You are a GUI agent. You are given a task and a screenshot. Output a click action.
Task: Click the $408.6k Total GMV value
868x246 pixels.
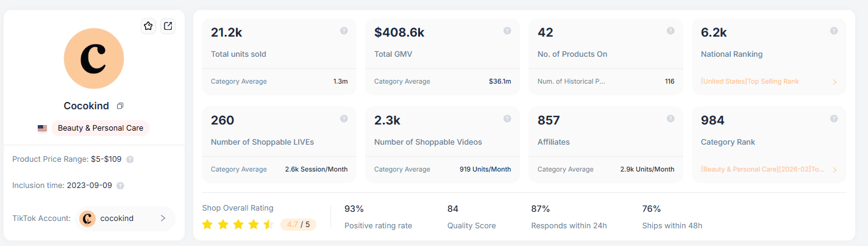pos(399,32)
